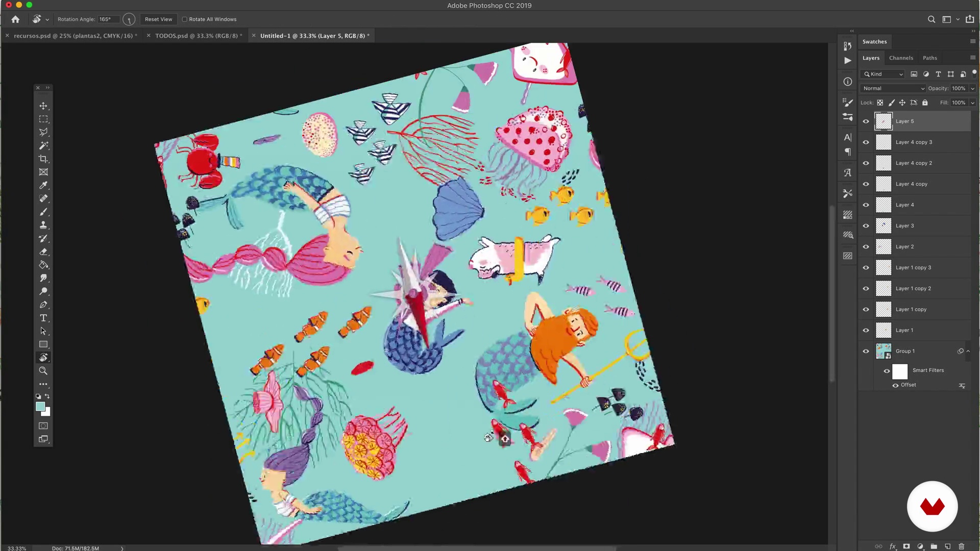
Task: Toggle Quick Mask mode
Action: (43, 425)
